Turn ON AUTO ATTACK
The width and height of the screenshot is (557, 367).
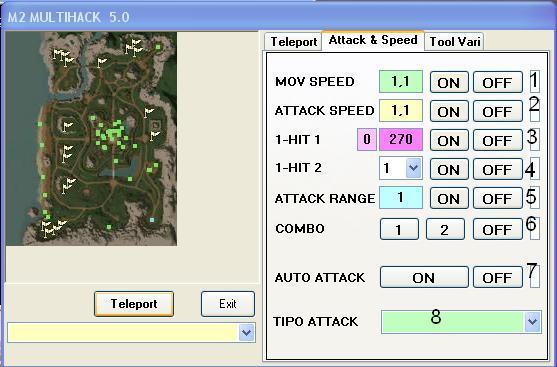(x=424, y=277)
